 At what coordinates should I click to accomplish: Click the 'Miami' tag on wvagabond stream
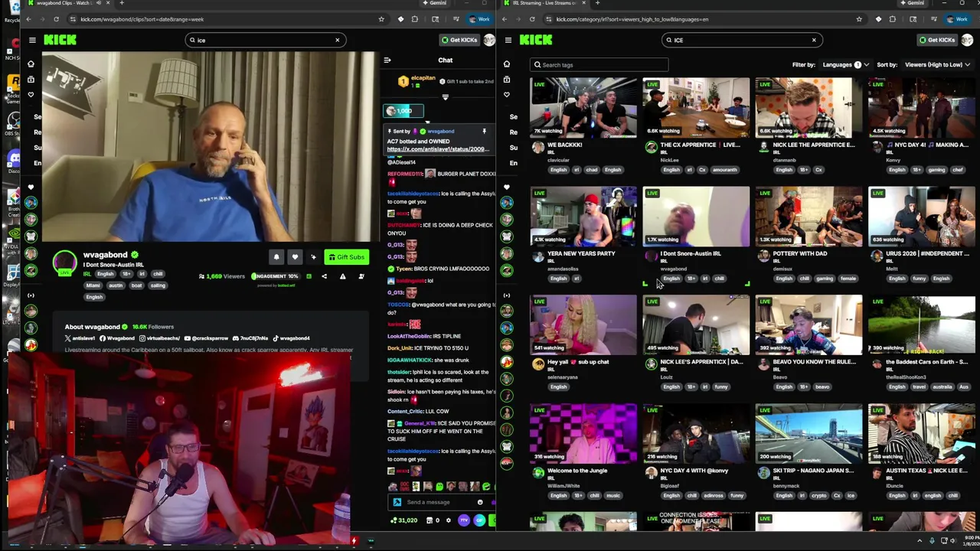tap(93, 285)
